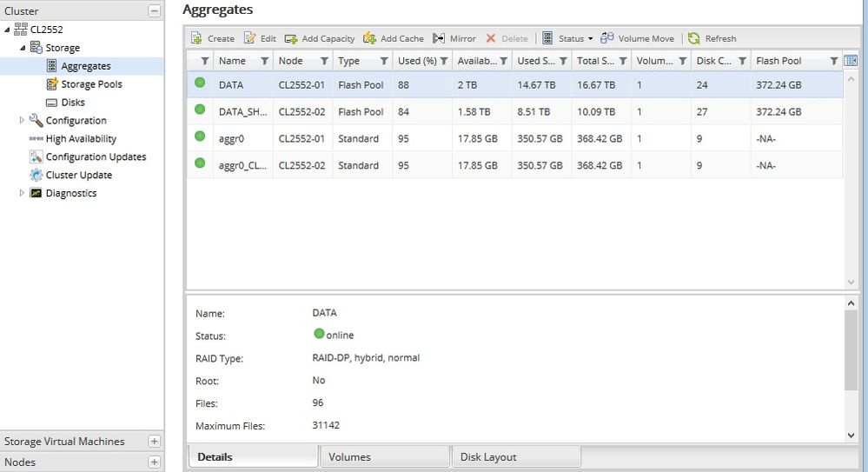Select Aggregates in the tree
The height and width of the screenshot is (472, 868).
86,66
